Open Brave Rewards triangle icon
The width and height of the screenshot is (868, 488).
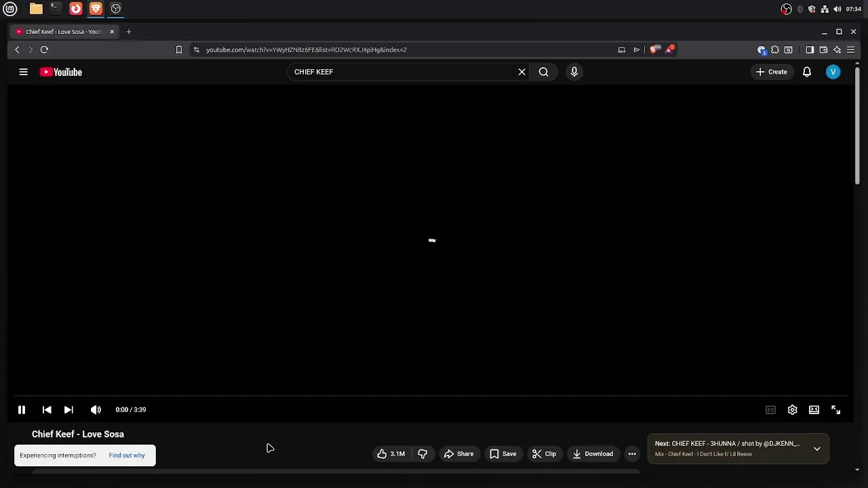click(670, 49)
